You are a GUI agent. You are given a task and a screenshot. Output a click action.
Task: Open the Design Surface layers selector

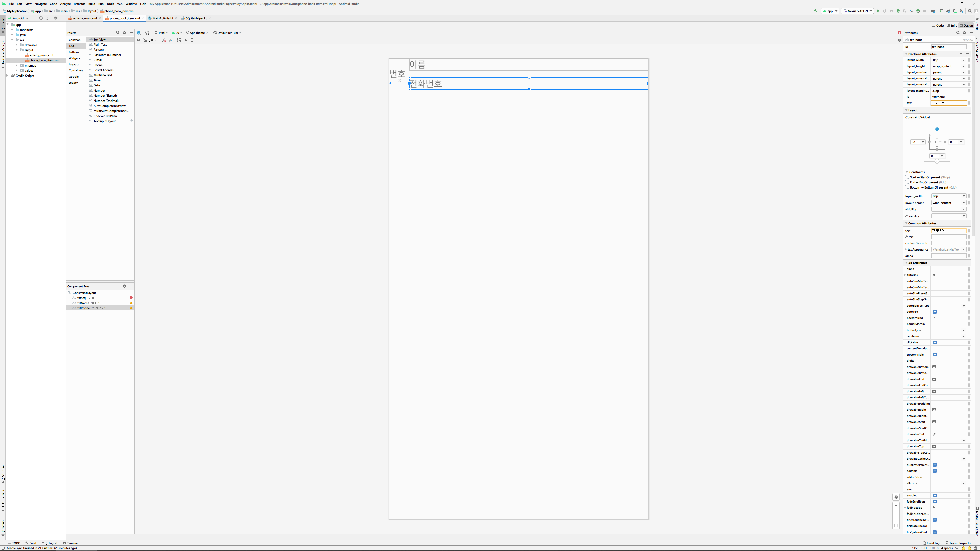click(x=139, y=33)
